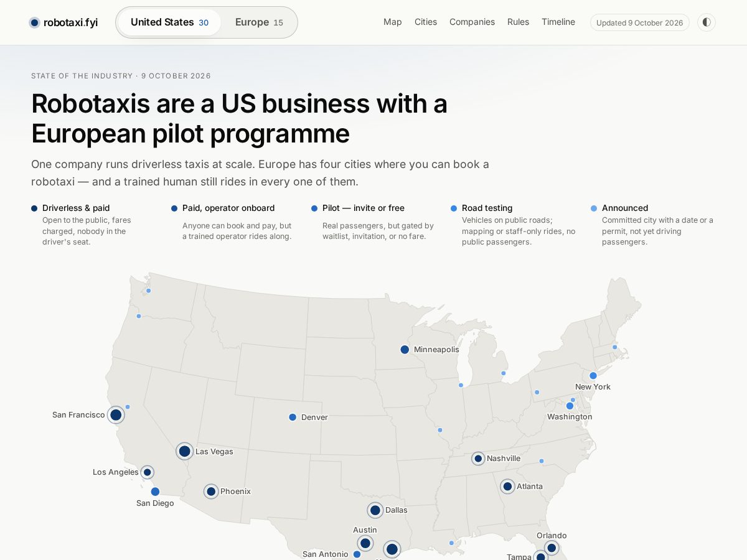Click the "State of the Industry" date line
The width and height of the screenshot is (747, 560).
[x=121, y=76]
